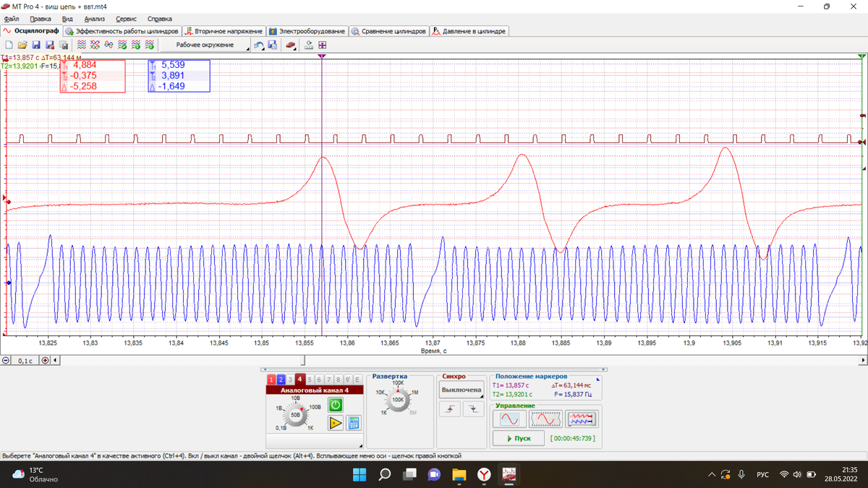The image size is (868, 488).
Task: Adjust Развертка sample rate knob 100K
Action: 398,399
